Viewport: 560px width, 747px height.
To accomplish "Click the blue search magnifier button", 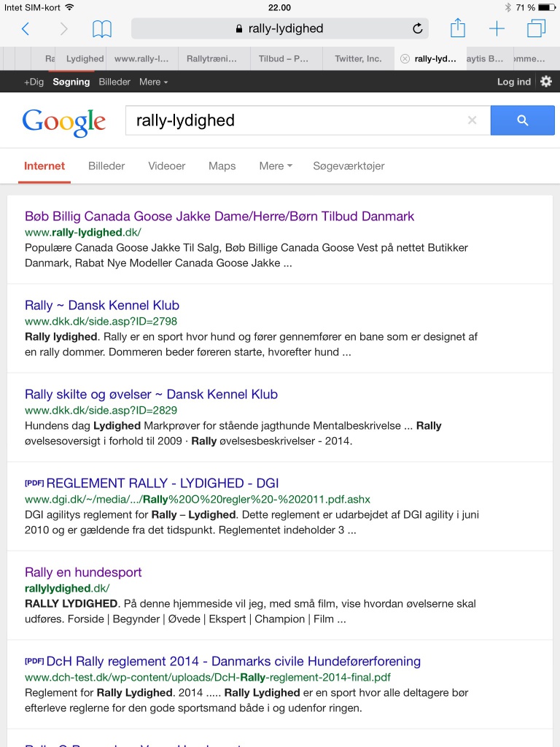I will pos(522,120).
